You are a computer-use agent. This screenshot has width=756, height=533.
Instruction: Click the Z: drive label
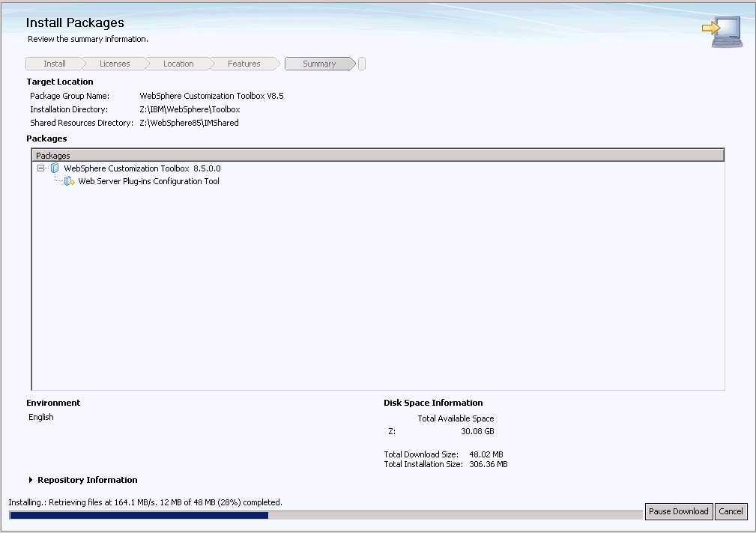click(x=392, y=431)
